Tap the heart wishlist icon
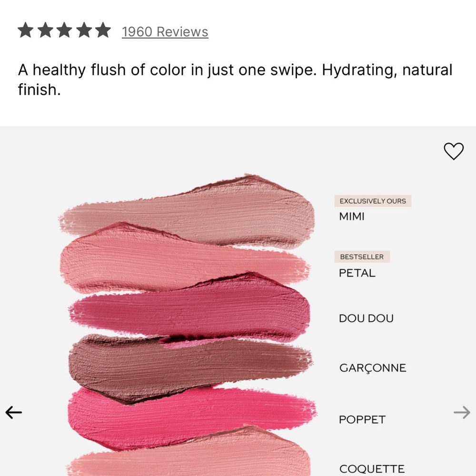 tap(454, 151)
